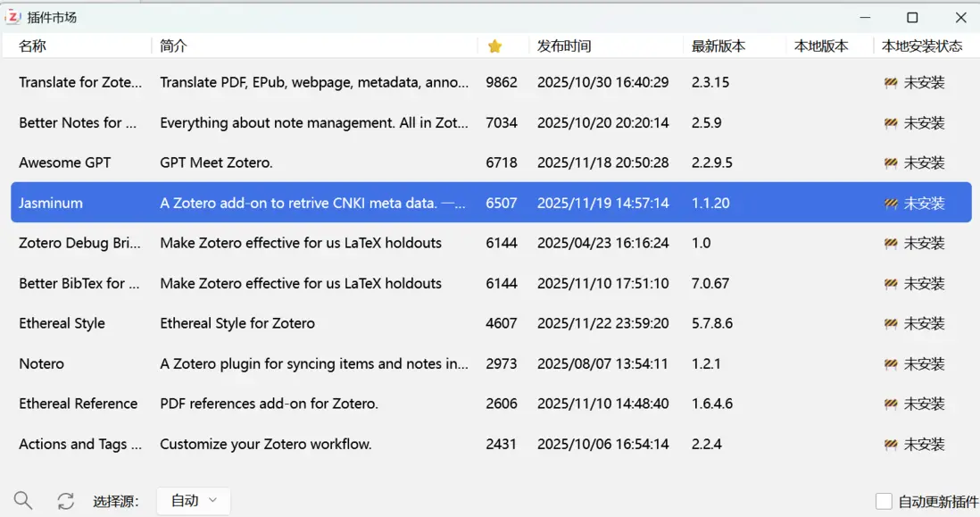Click the install status icon for Awesome GPT
980x517 pixels.
891,163
